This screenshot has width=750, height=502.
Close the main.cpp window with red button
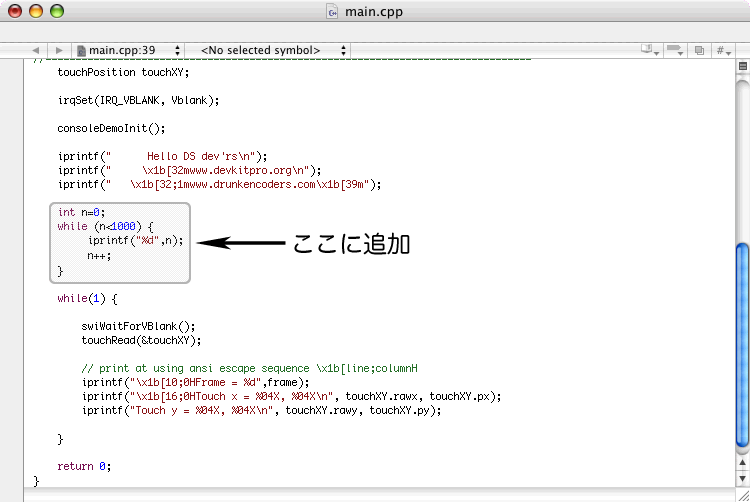(15, 11)
